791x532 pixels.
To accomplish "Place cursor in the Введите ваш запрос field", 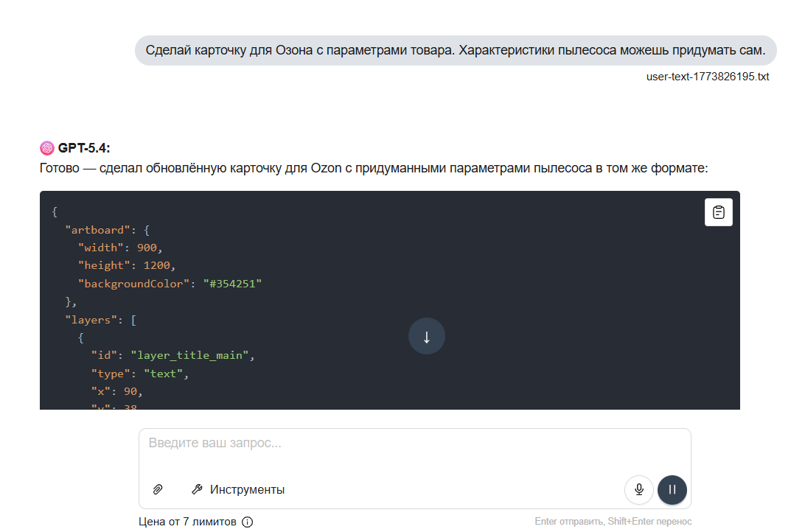I will pos(414,443).
